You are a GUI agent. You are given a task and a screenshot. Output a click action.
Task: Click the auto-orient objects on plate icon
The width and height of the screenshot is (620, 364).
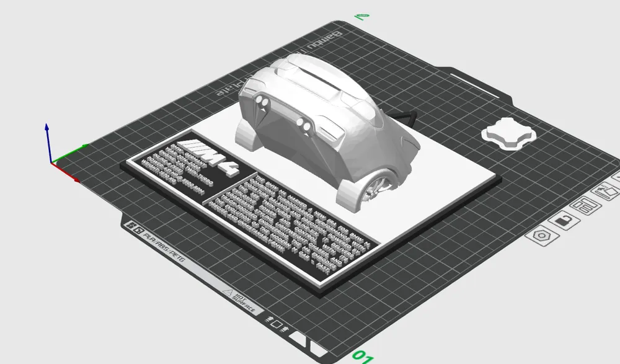(606, 192)
